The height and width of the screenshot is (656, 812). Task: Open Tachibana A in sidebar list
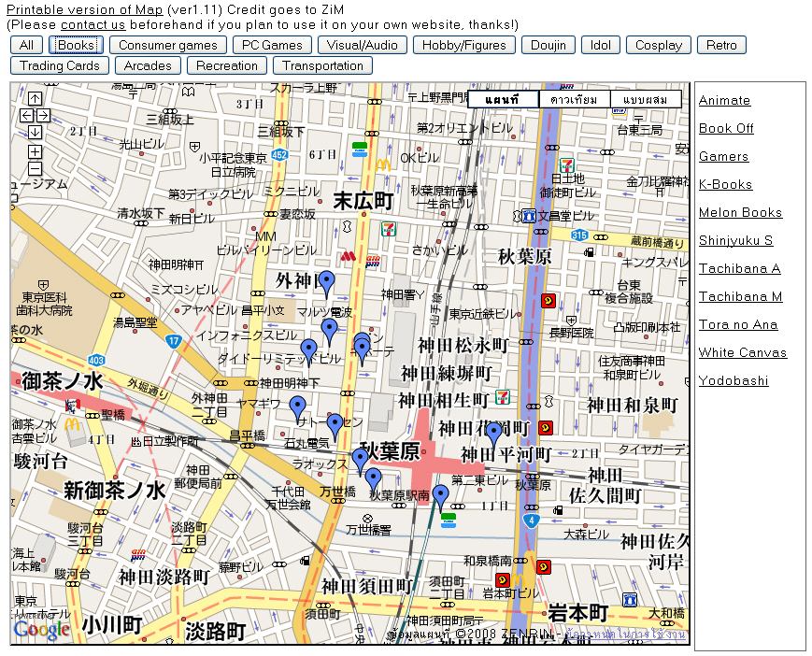tap(739, 268)
